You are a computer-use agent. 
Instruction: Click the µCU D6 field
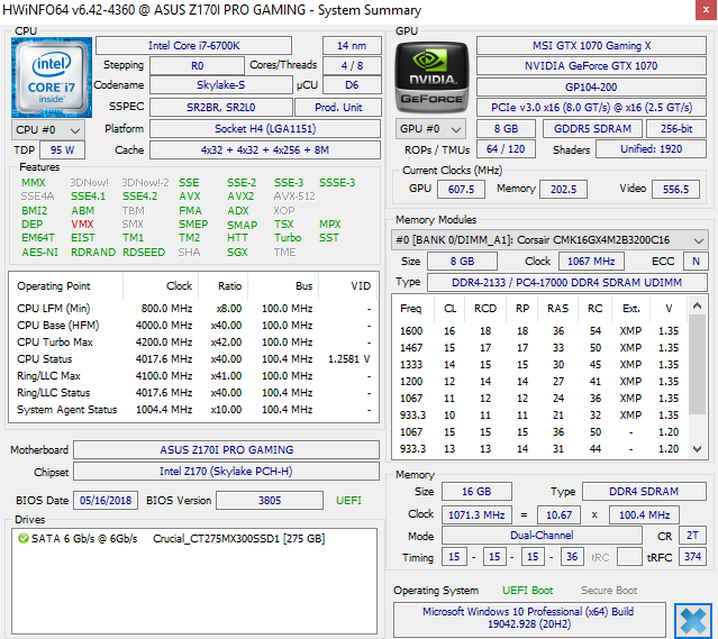click(x=352, y=85)
